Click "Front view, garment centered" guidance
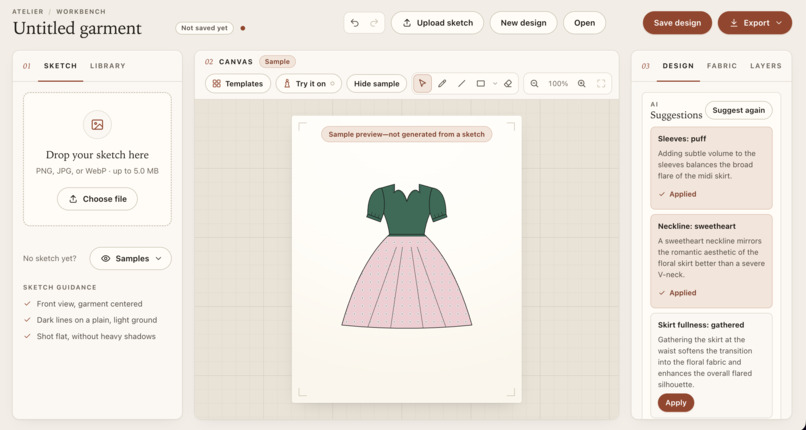 coord(89,304)
